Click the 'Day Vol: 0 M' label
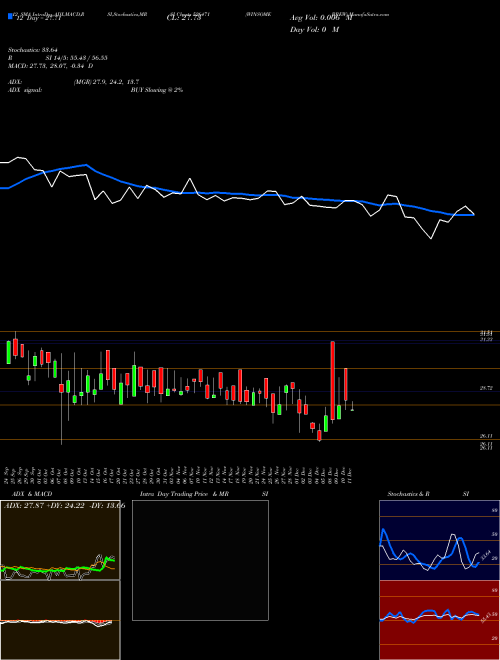The height and width of the screenshot is (660, 500). (x=314, y=30)
